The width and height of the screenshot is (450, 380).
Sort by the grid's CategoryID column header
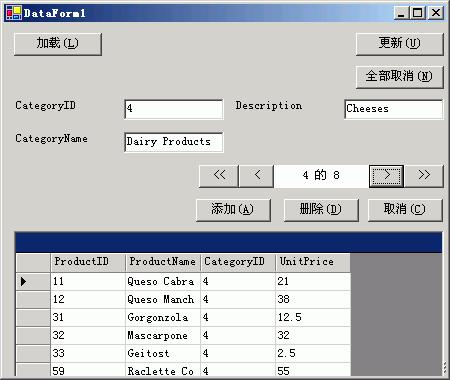238,262
